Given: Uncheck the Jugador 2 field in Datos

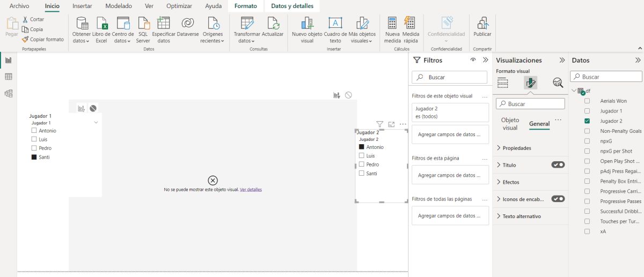Looking at the screenshot, I should (x=587, y=121).
